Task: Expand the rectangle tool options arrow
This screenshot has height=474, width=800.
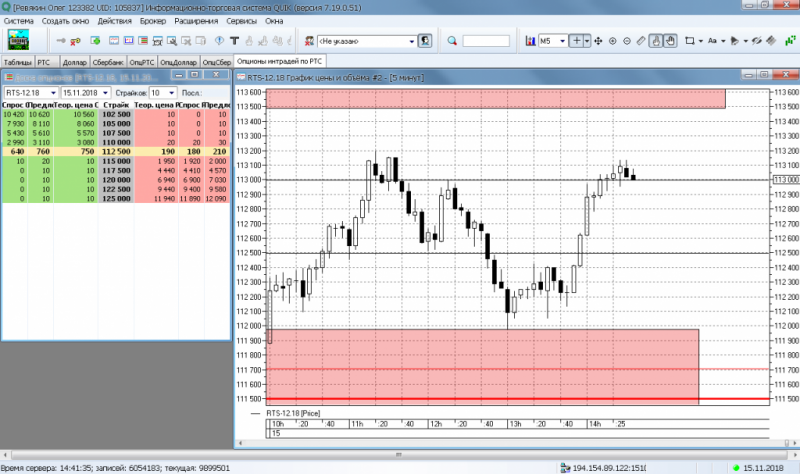Action: pyautogui.click(x=701, y=41)
